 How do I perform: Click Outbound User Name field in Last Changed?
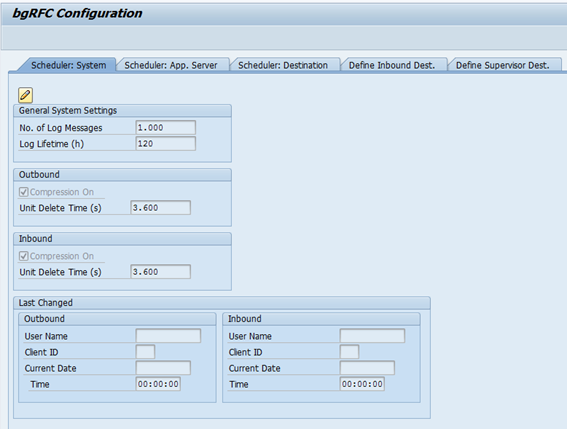point(168,336)
